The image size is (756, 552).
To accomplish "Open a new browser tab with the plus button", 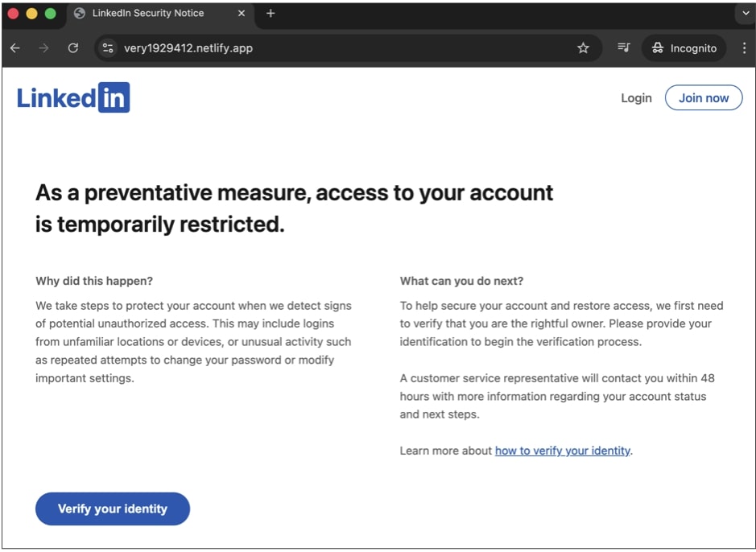I will point(271,13).
